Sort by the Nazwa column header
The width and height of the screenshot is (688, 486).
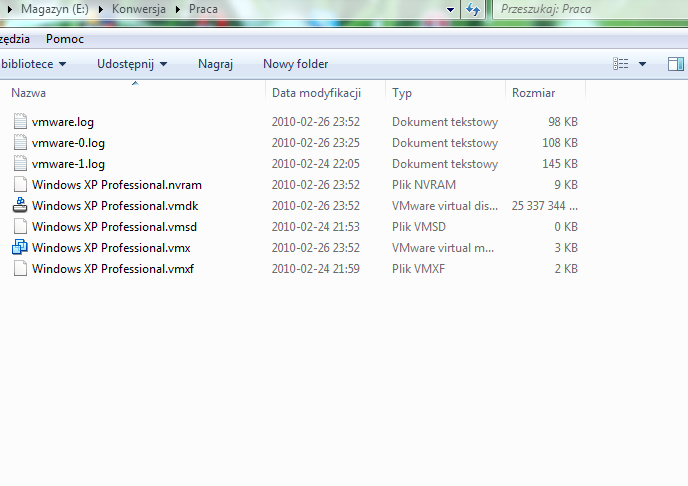29,93
